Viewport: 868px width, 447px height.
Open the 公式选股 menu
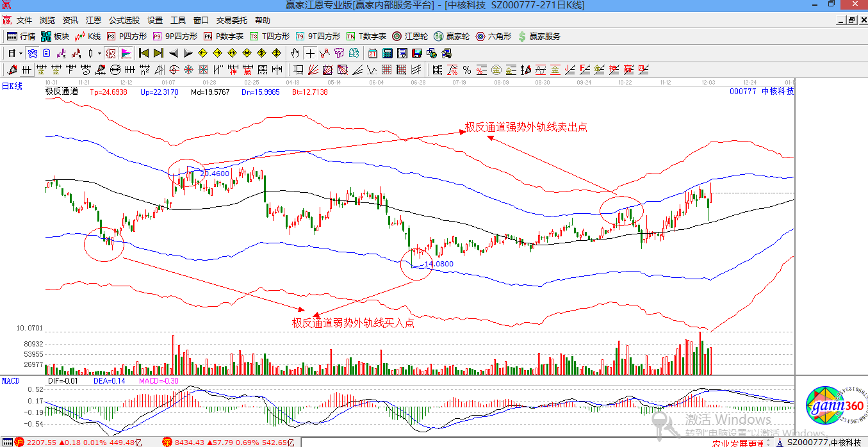(124, 20)
